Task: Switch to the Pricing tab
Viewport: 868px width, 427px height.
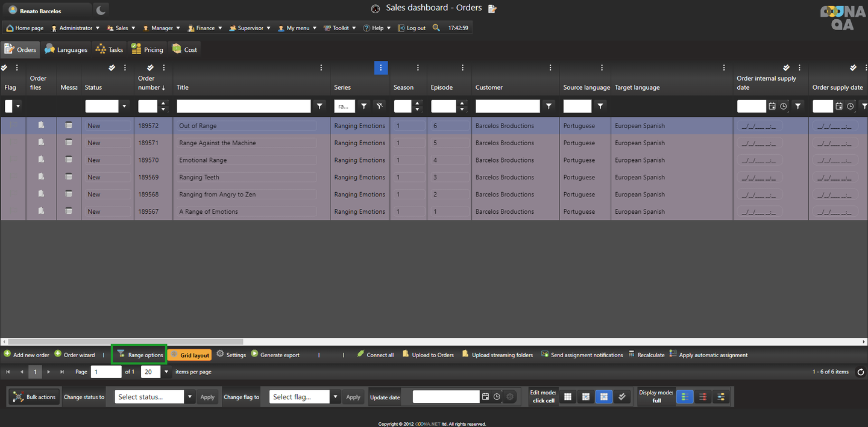Action: pos(147,49)
